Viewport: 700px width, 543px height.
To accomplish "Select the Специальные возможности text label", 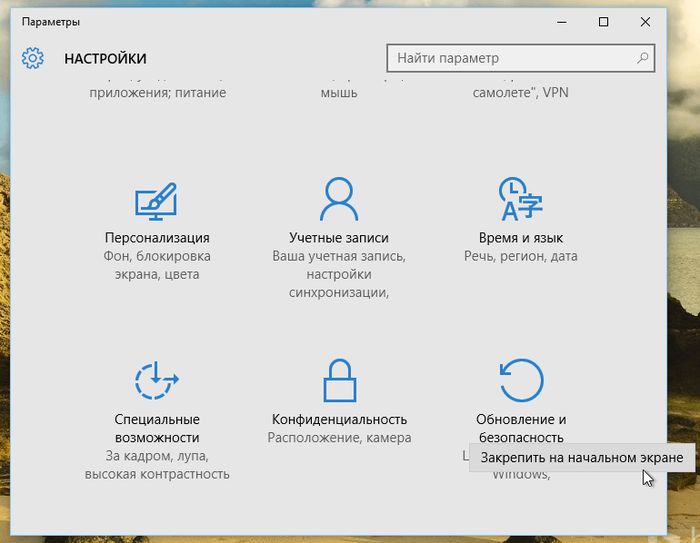I will (156, 428).
